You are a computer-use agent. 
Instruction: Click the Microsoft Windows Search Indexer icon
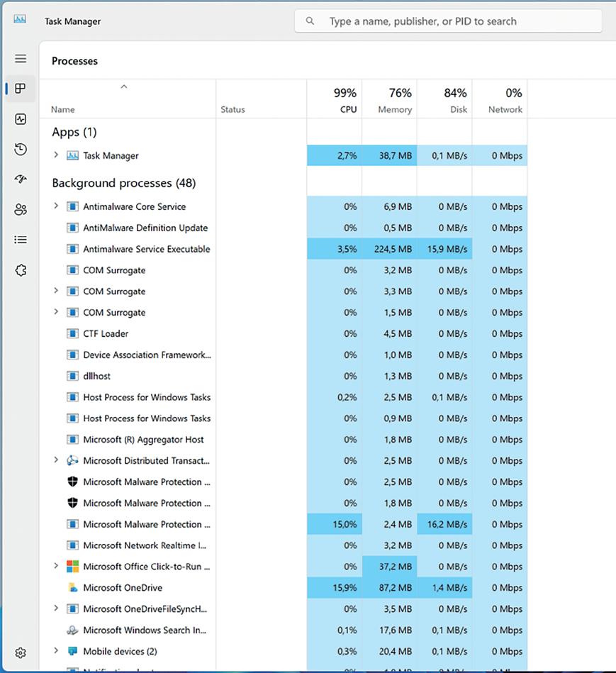pos(72,630)
